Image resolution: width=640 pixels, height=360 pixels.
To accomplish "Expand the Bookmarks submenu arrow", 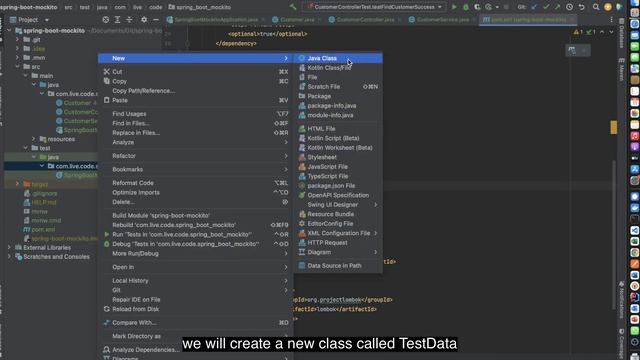I will click(x=286, y=169).
